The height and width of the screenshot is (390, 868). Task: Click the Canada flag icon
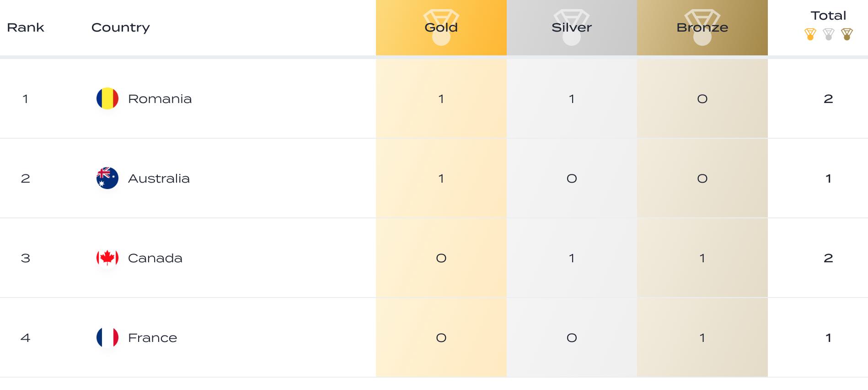click(107, 258)
